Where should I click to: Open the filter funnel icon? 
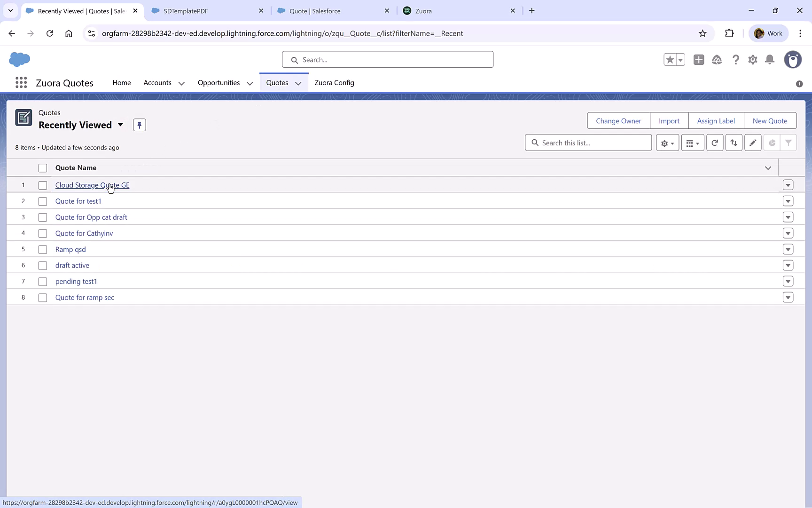[x=789, y=143]
